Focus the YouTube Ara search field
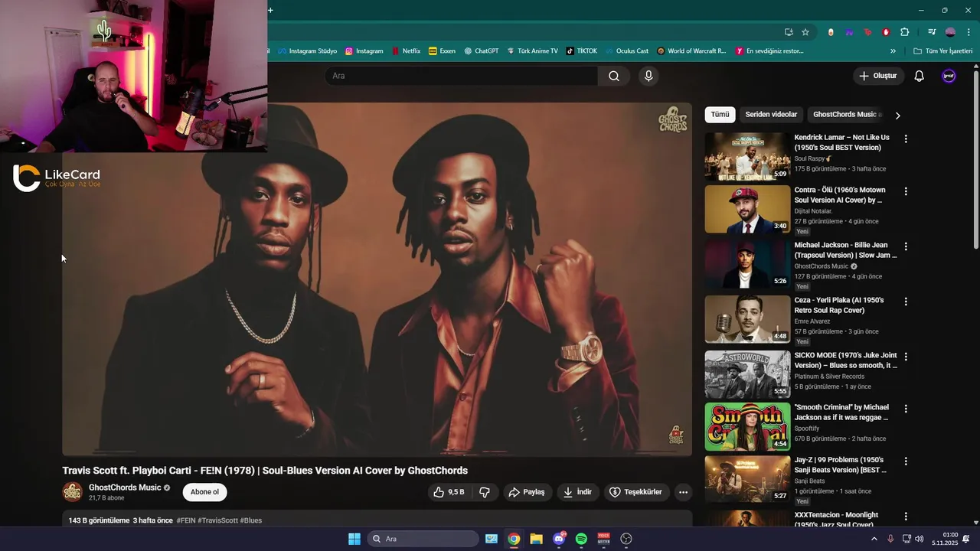Viewport: 980px width, 551px height. (461, 76)
